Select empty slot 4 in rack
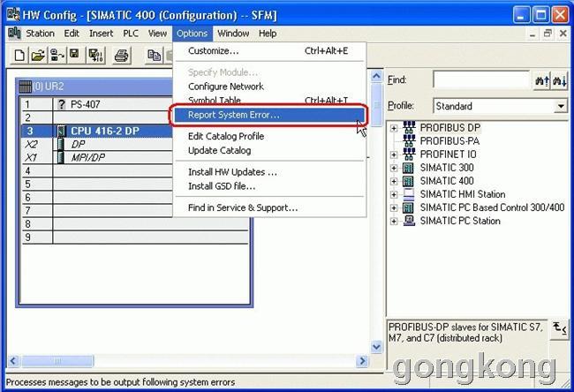574x392 pixels. [x=97, y=171]
